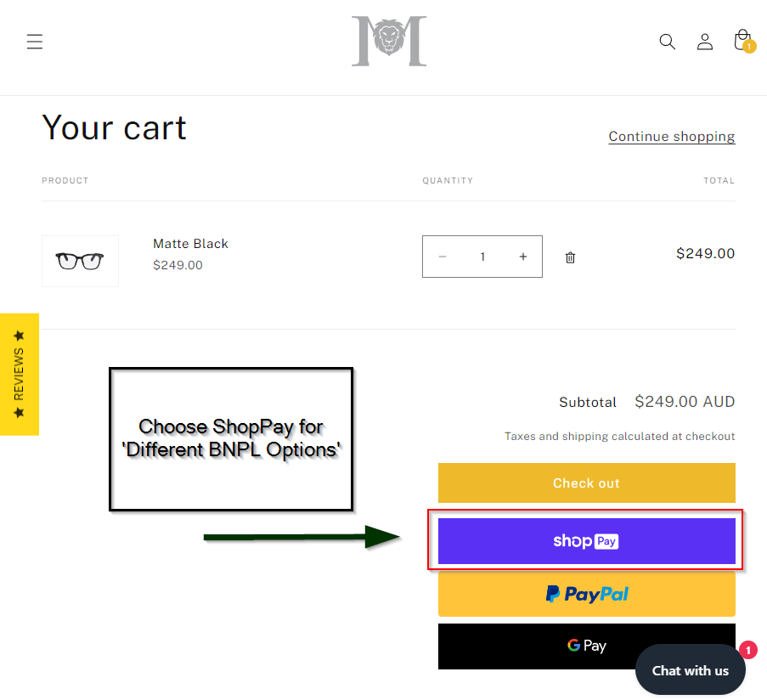Follow the Continue shopping link

(x=672, y=137)
